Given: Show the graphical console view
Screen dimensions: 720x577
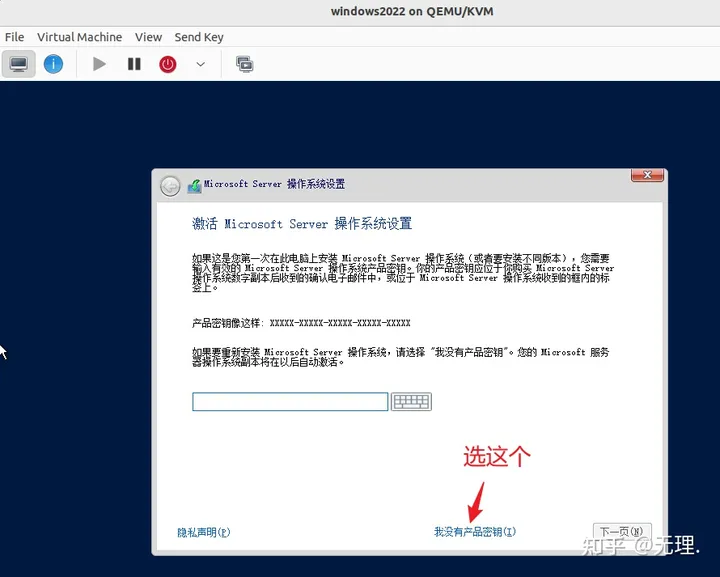Looking at the screenshot, I should click(18, 64).
